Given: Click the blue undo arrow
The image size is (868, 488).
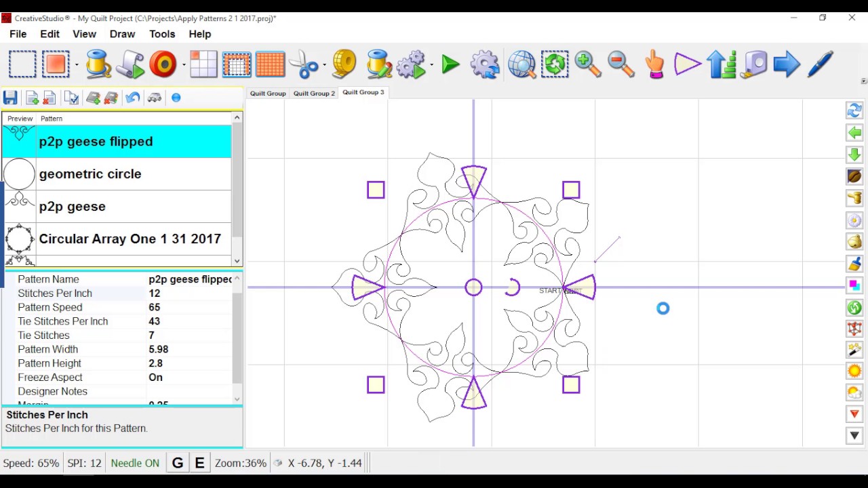Looking at the screenshot, I should (132, 98).
